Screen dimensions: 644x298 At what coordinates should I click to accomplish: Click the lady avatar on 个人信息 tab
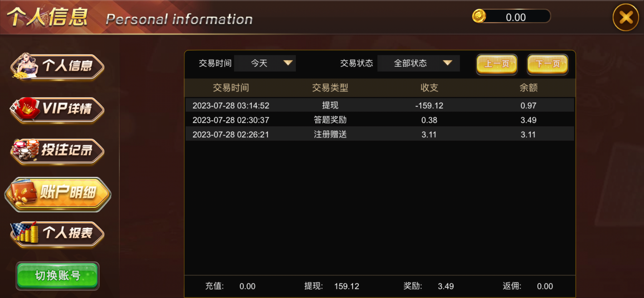[25, 65]
